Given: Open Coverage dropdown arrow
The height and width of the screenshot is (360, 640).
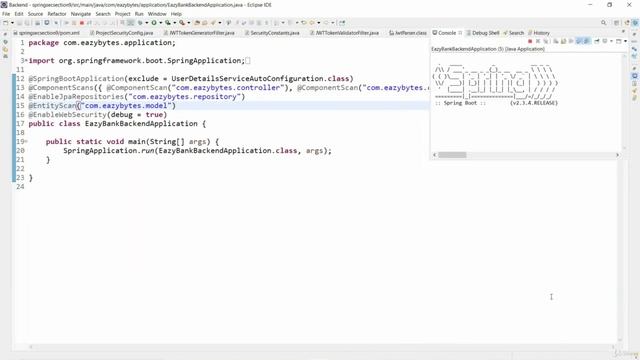Looking at the screenshot, I should (x=174, y=23).
